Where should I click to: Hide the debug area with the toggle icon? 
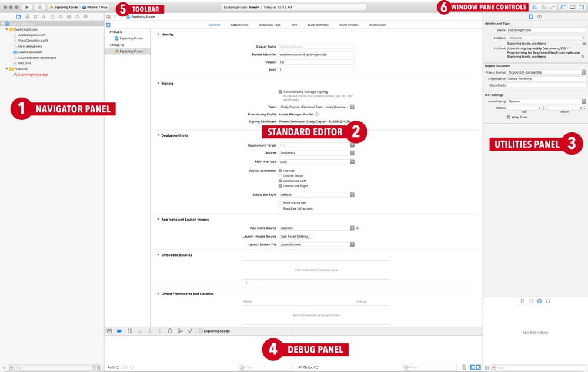(x=109, y=331)
